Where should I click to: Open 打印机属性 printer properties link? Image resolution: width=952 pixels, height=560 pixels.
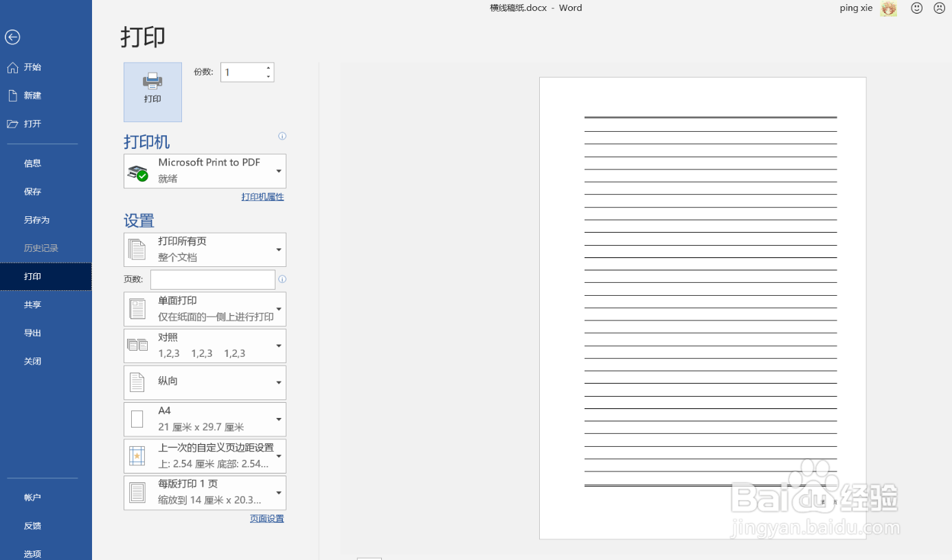pyautogui.click(x=262, y=197)
